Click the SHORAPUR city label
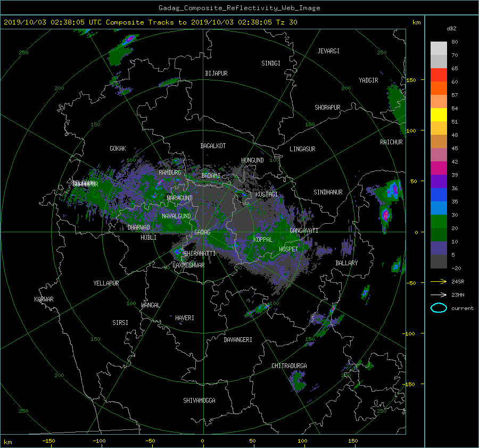The image size is (479, 448). 327,108
